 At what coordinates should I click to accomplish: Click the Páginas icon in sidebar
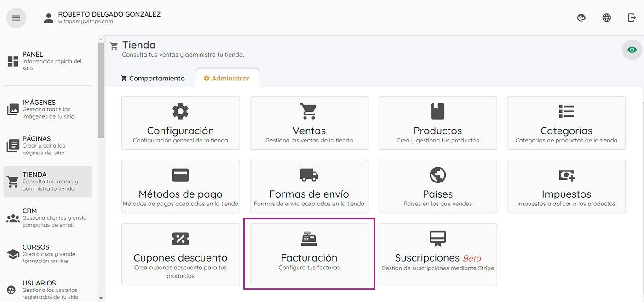[x=13, y=146]
